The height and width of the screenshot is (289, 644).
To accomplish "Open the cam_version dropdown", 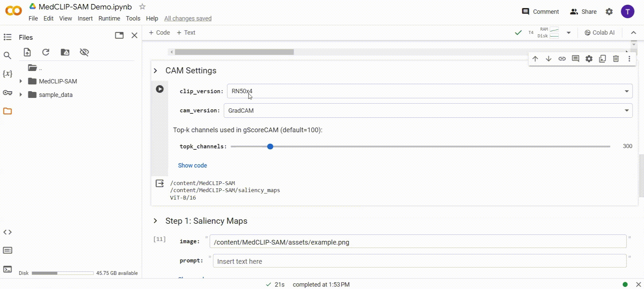I will click(x=428, y=111).
